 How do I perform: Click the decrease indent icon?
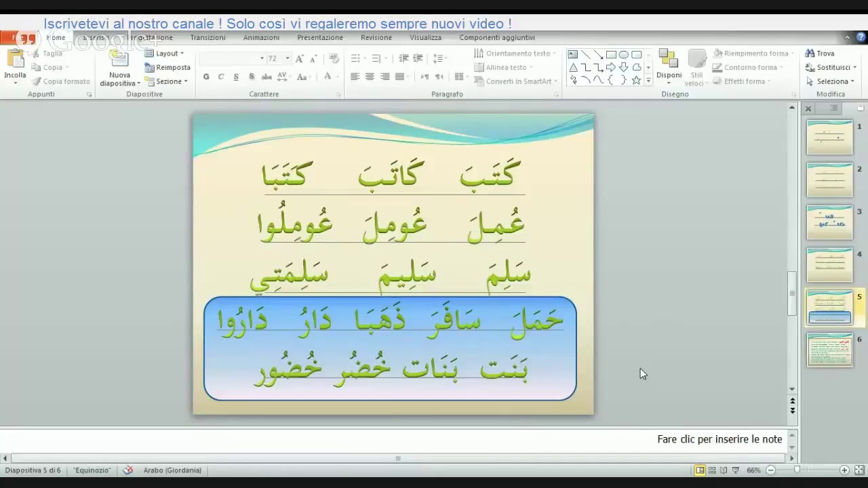403,59
